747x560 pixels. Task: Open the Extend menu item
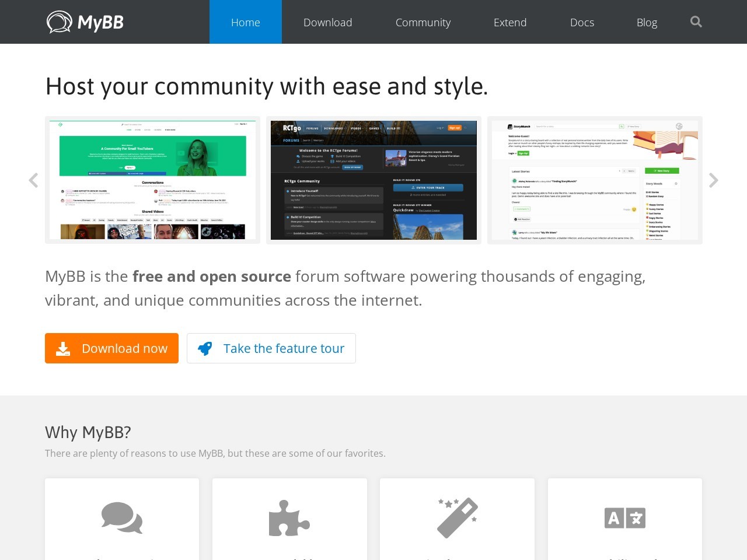tap(510, 22)
